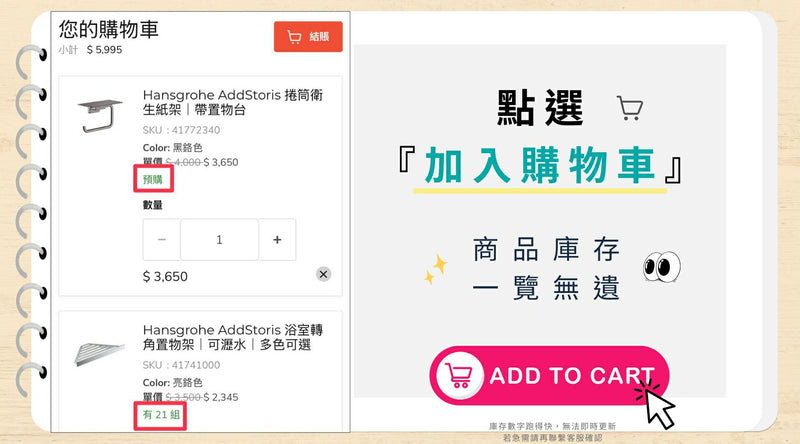Increase quantity with the plus button

coord(277,239)
